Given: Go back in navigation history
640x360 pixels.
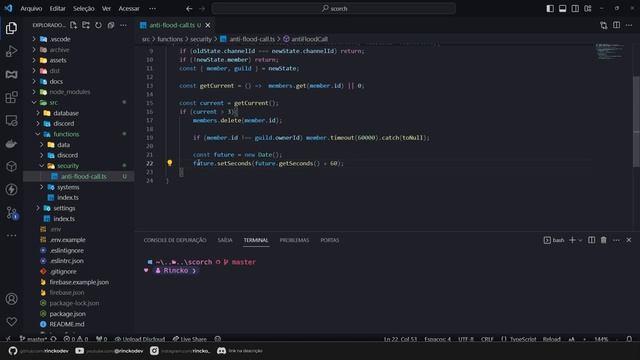Looking at the screenshot, I should (189, 9).
